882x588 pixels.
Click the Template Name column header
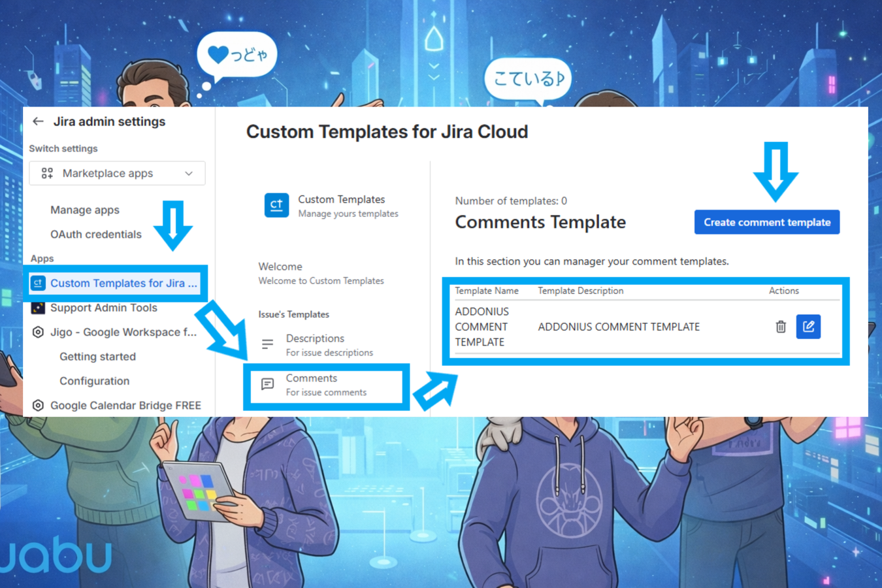[487, 291]
